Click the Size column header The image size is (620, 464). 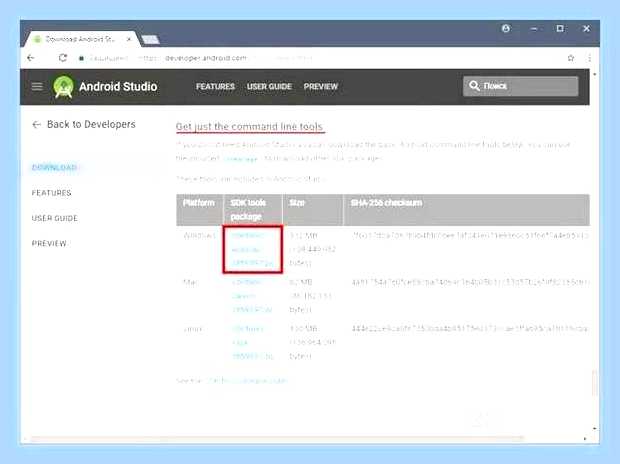[297, 203]
